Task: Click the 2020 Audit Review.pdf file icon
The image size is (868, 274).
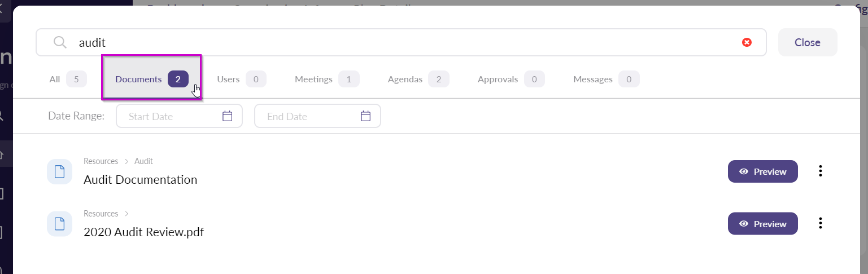Action: click(59, 224)
